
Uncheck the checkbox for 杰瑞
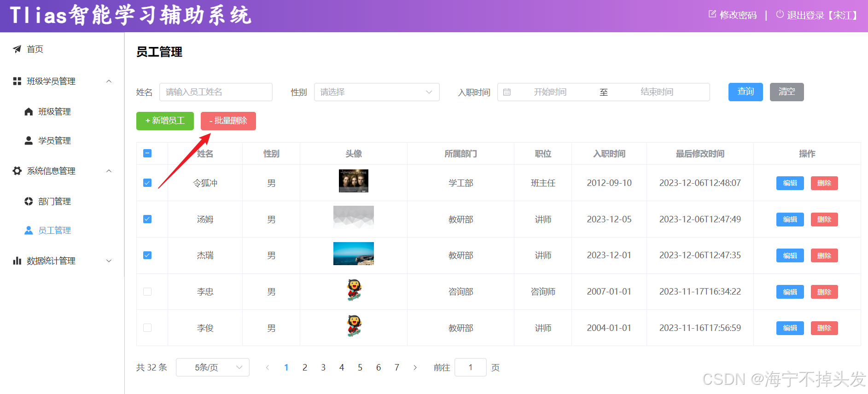[x=147, y=255]
